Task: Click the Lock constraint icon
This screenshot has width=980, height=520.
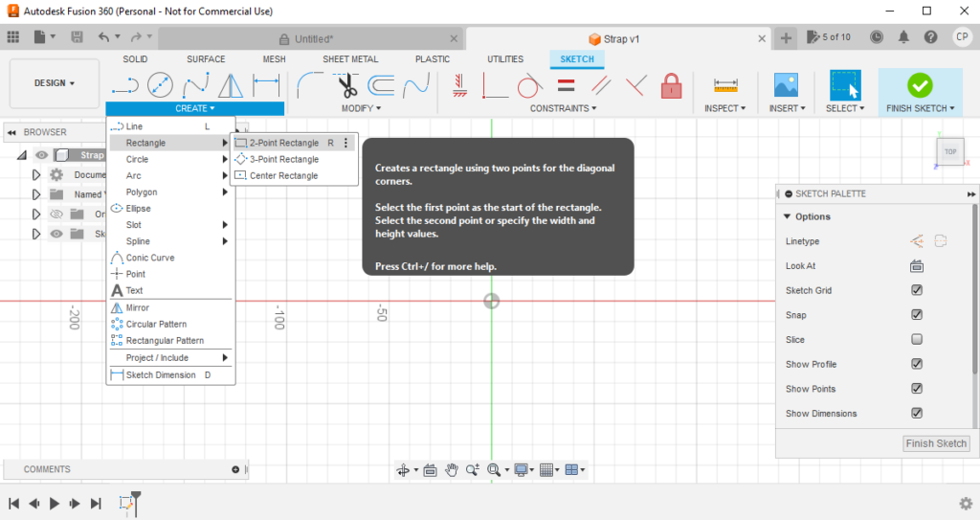Action: pos(671,86)
